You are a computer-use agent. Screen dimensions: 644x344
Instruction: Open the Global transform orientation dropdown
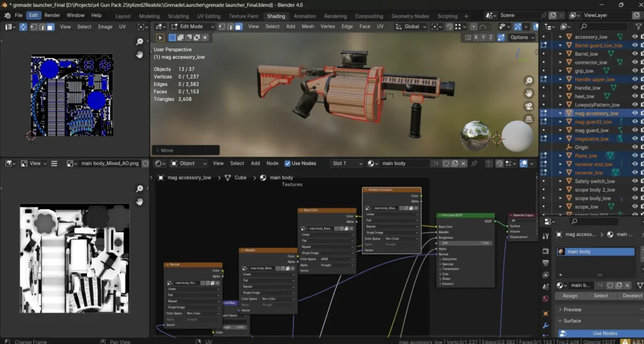click(413, 27)
